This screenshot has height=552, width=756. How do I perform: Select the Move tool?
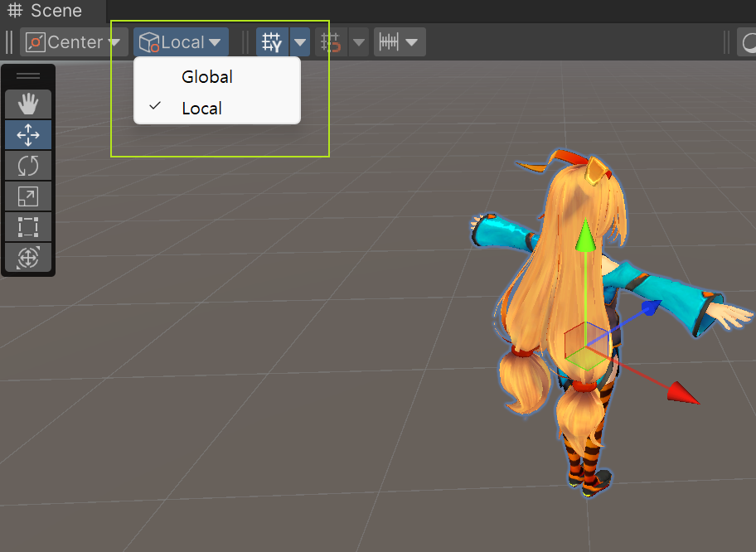click(x=28, y=134)
